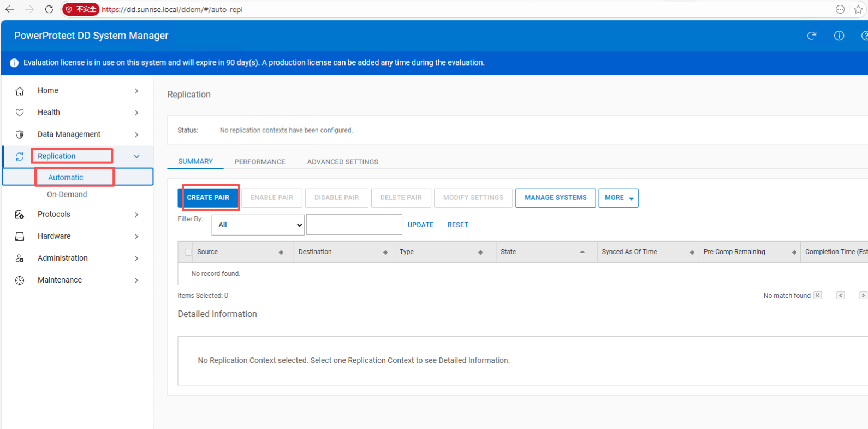Expand the Protocols menu chevron
Viewport: 868px width, 429px height.
(x=136, y=215)
